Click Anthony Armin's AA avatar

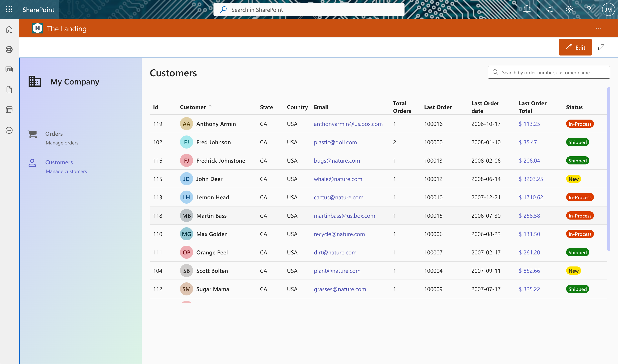187,124
